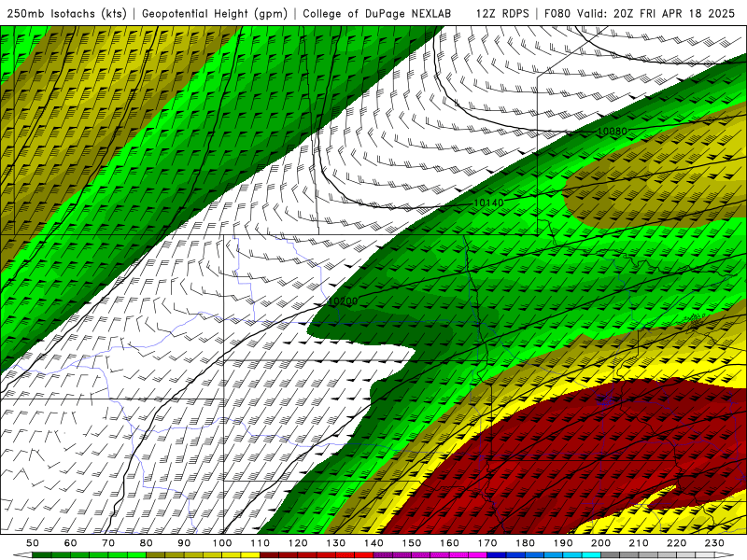This screenshot has width=747, height=560.
Task: Click the '200' color bar label
Action: 601,543
